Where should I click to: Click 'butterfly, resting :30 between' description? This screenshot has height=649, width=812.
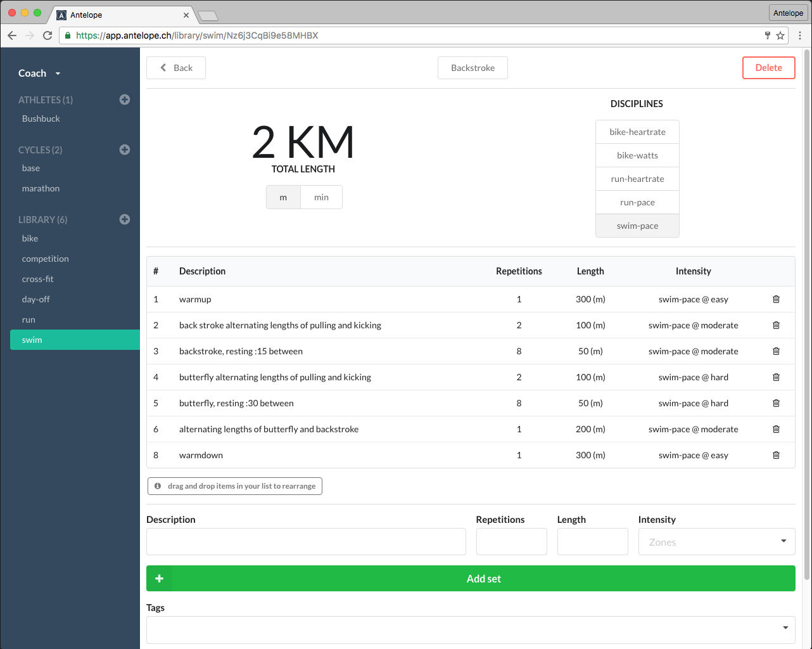tap(236, 403)
